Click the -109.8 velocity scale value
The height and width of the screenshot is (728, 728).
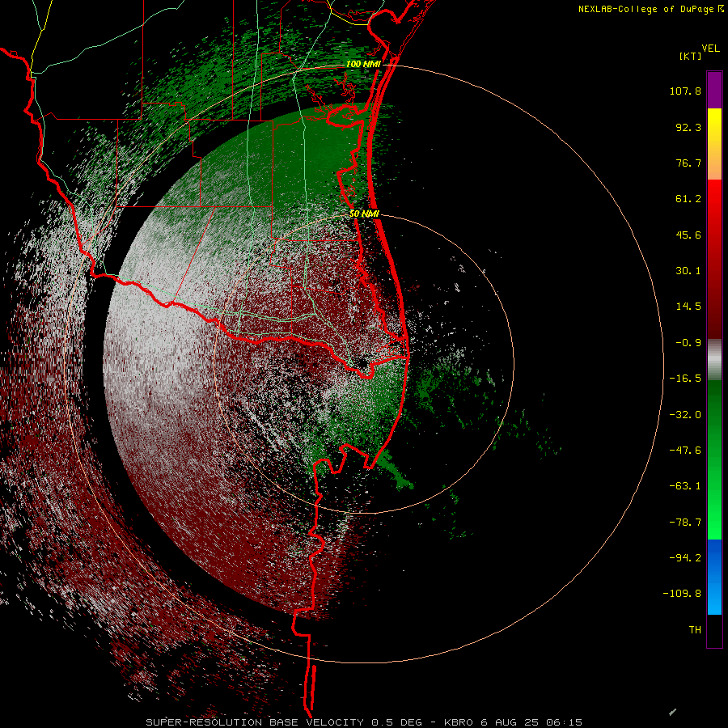(682, 594)
